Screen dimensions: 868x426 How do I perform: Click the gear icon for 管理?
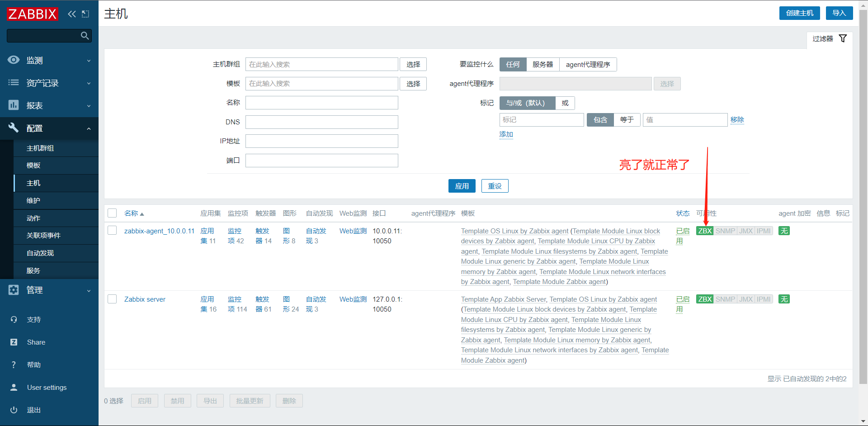pos(14,290)
